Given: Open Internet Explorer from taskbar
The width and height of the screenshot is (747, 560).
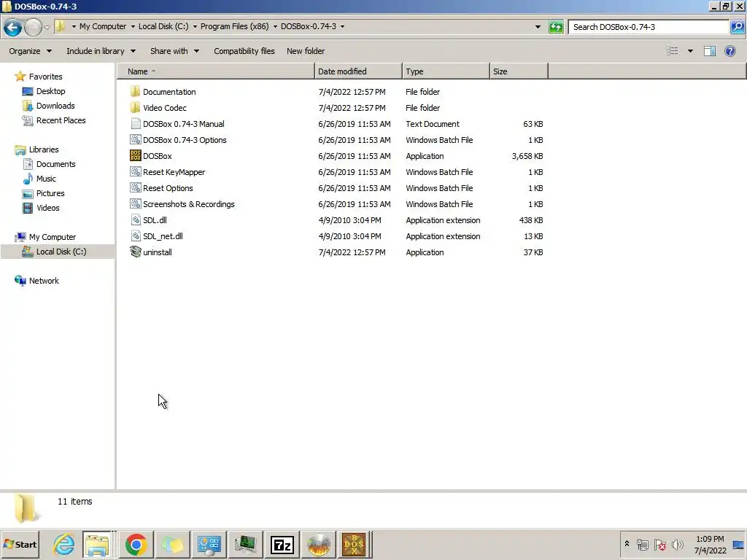Looking at the screenshot, I should point(64,544).
